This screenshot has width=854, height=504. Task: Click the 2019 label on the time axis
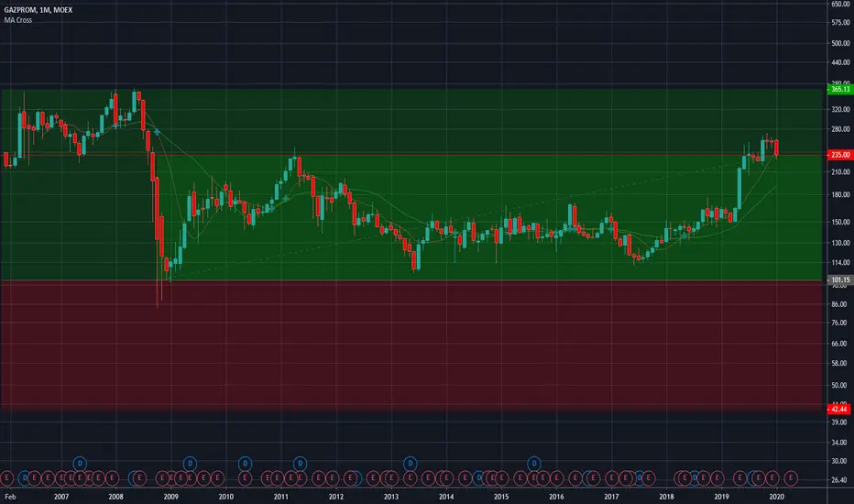pos(721,497)
